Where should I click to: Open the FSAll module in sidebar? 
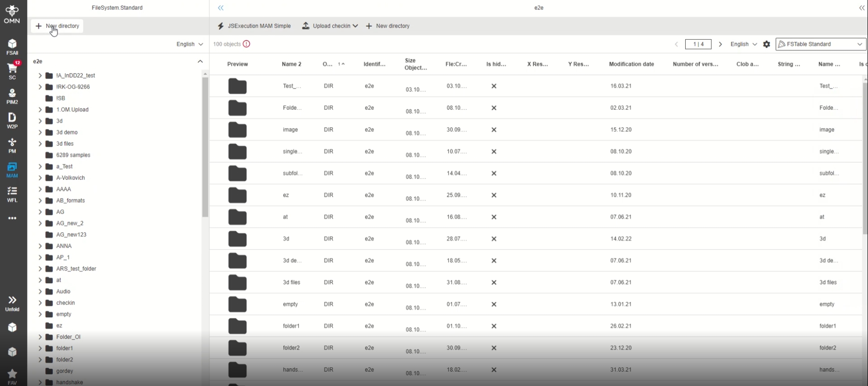(12, 47)
